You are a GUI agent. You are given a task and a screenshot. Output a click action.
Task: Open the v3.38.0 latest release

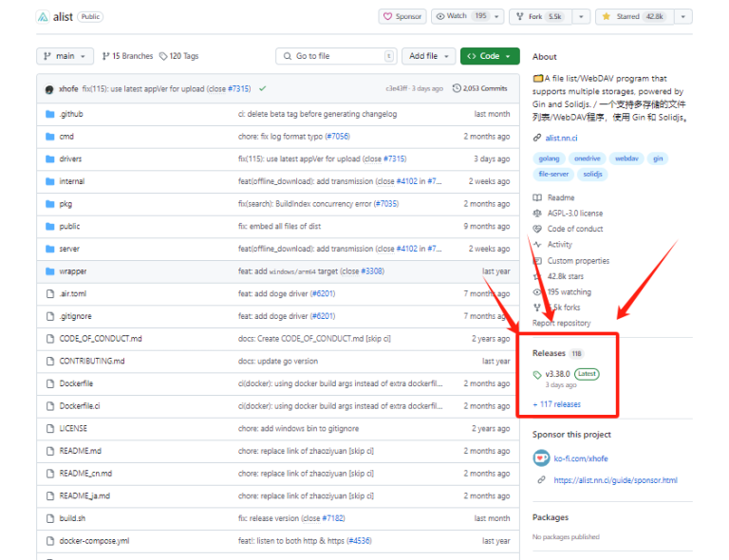pos(557,374)
